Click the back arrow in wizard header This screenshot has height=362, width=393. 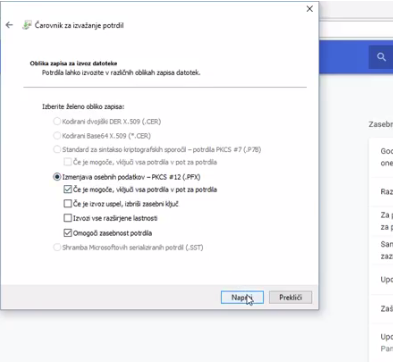[9, 25]
